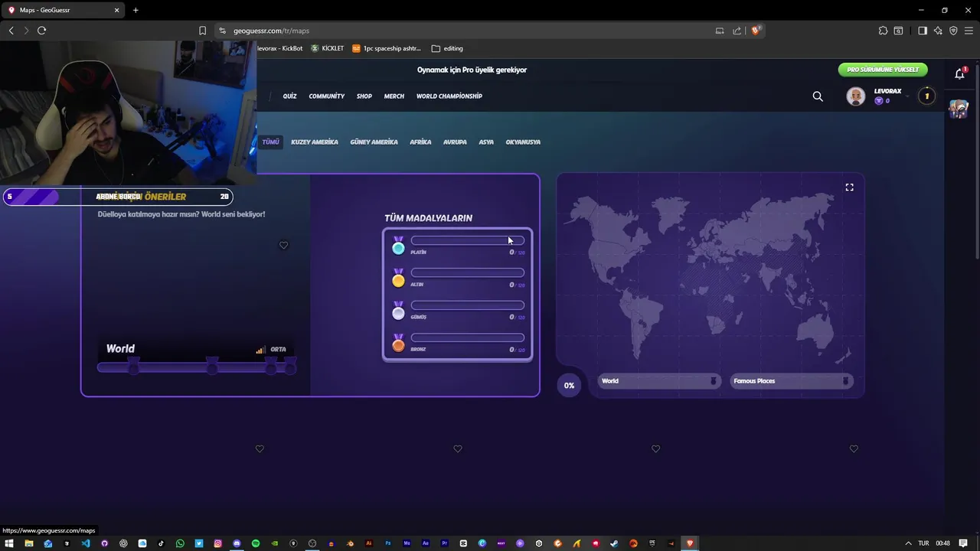Select the World map chip
This screenshot has height=551, width=980.
pos(658,381)
